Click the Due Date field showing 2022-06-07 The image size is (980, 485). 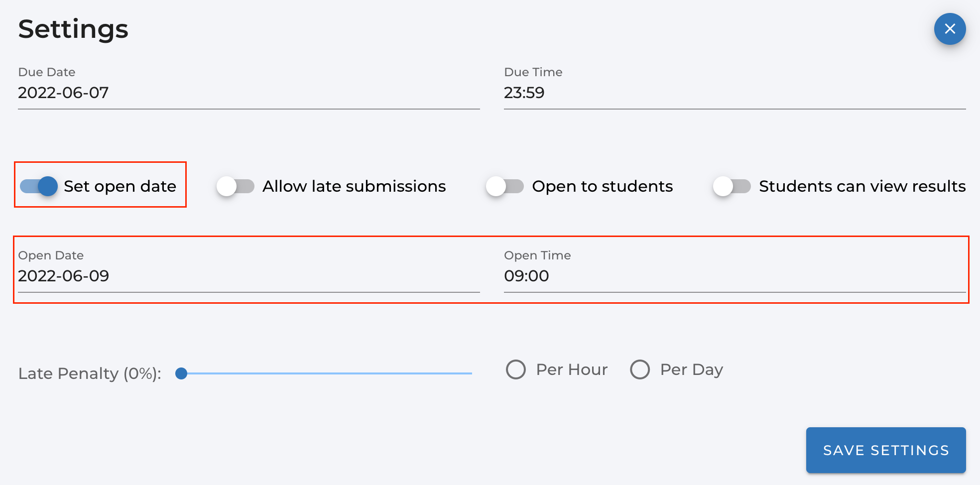[248, 93]
